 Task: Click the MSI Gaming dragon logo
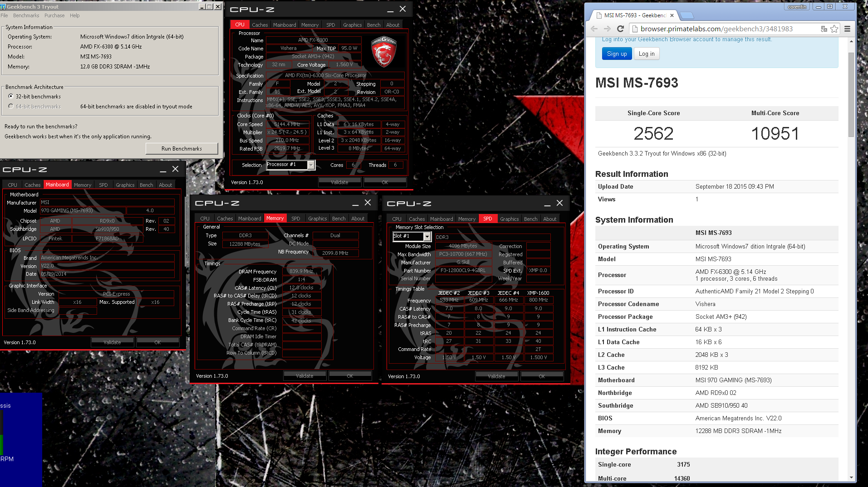point(384,52)
